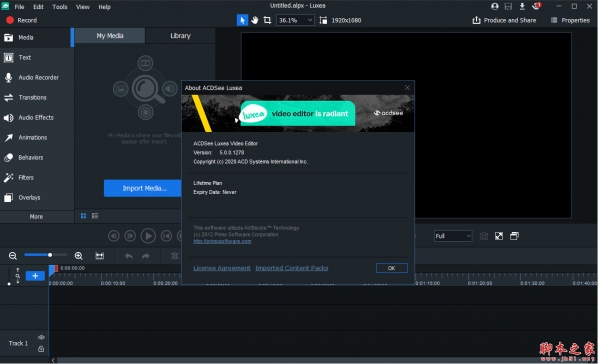Viewport: 600px width, 364px height.
Task: Switch to the Library tab
Action: coord(180,36)
